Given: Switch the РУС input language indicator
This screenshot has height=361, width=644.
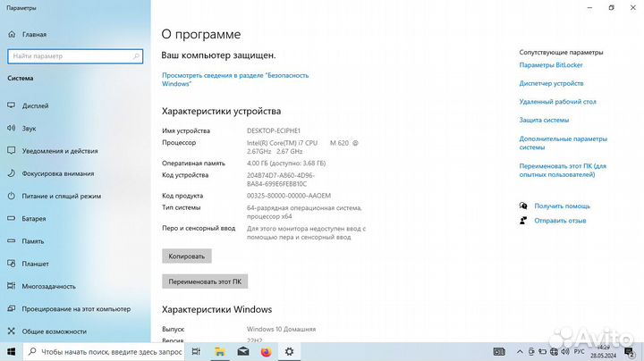Looking at the screenshot, I should pos(579,351).
